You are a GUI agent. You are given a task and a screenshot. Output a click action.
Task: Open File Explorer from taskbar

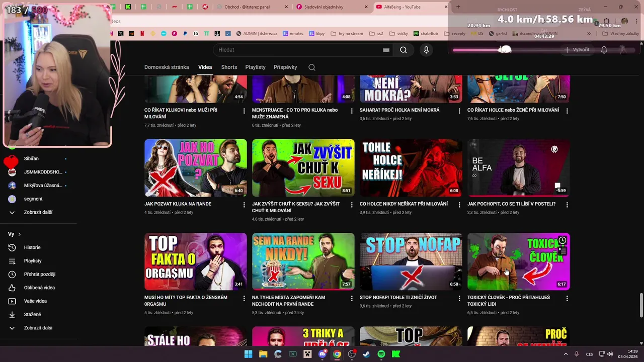tap(263, 354)
